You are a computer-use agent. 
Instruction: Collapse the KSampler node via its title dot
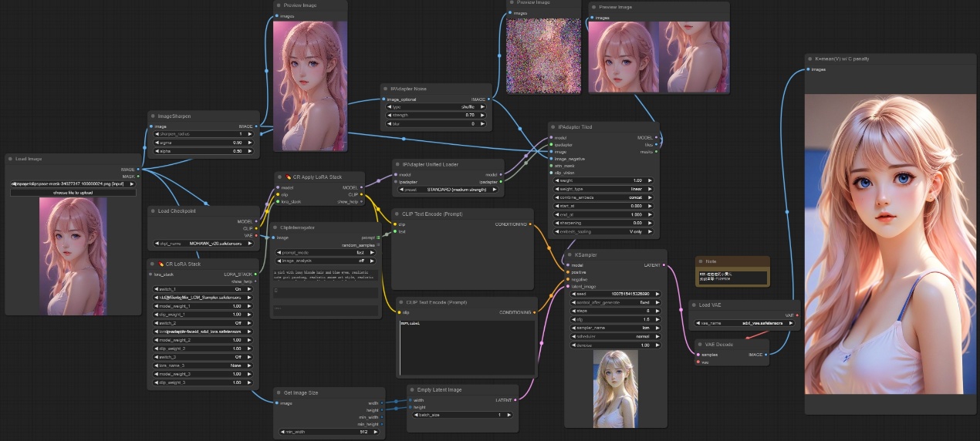click(570, 254)
